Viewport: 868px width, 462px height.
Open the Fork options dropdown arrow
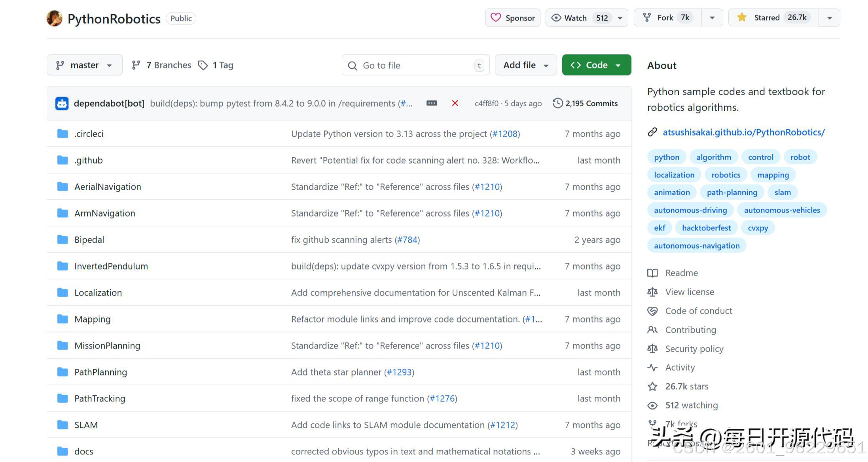(712, 18)
